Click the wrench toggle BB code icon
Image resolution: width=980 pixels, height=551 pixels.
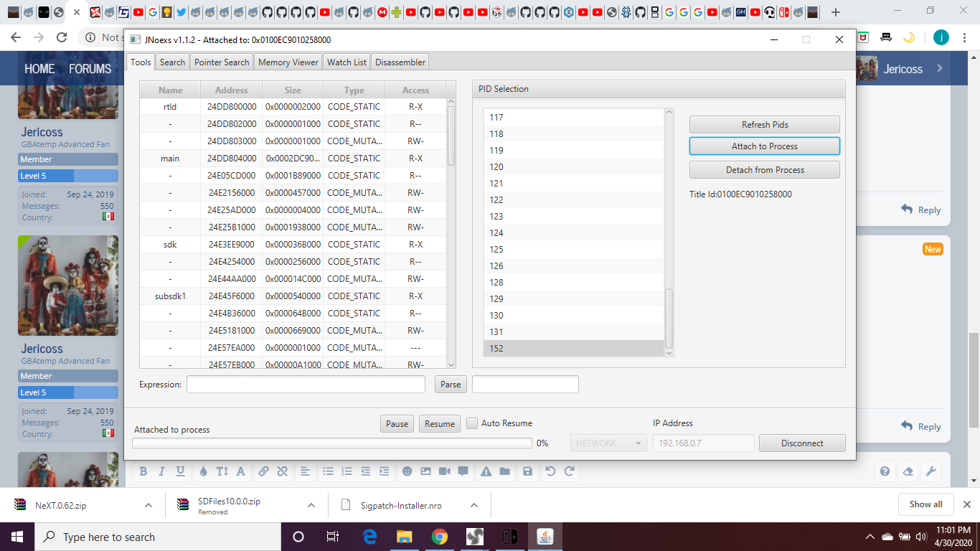(930, 471)
